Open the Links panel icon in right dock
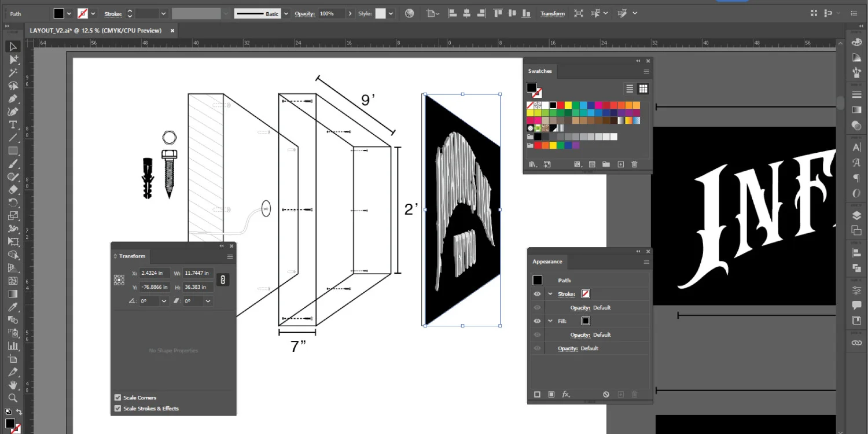The width and height of the screenshot is (868, 434). [856, 343]
